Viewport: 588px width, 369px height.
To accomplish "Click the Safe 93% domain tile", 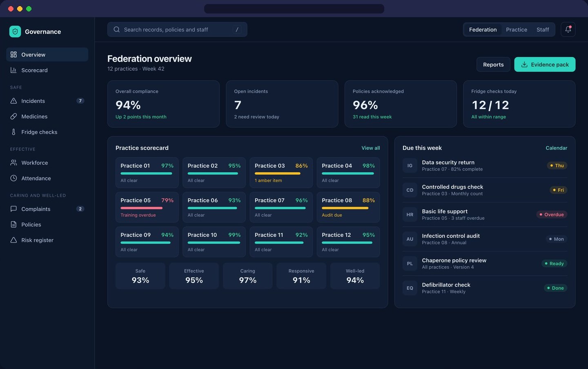I will click(x=140, y=276).
